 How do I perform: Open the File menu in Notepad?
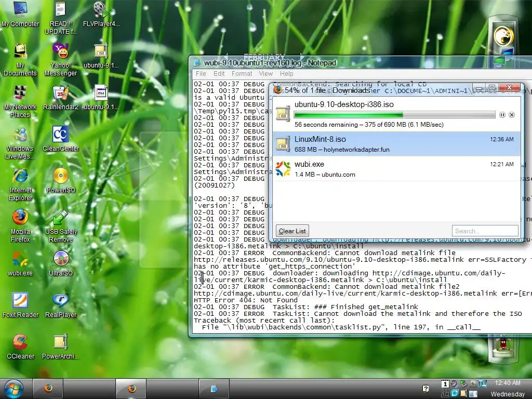tap(201, 74)
